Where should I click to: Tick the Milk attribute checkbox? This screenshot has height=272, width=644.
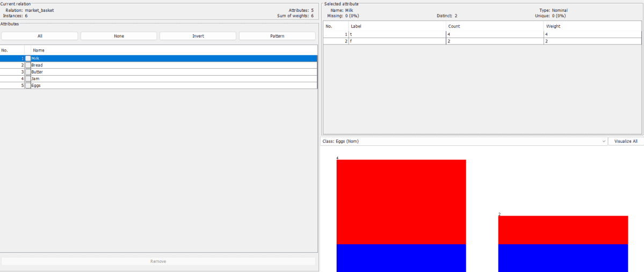pyautogui.click(x=28, y=58)
